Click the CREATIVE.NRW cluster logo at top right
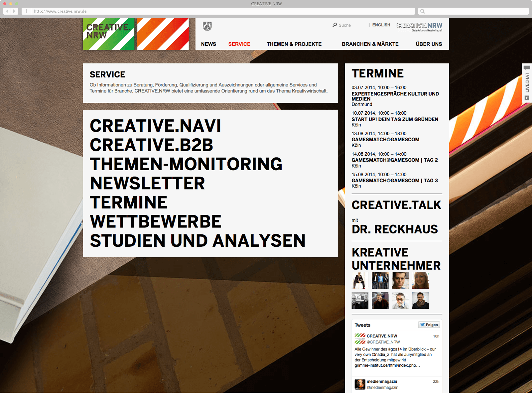 tap(419, 27)
